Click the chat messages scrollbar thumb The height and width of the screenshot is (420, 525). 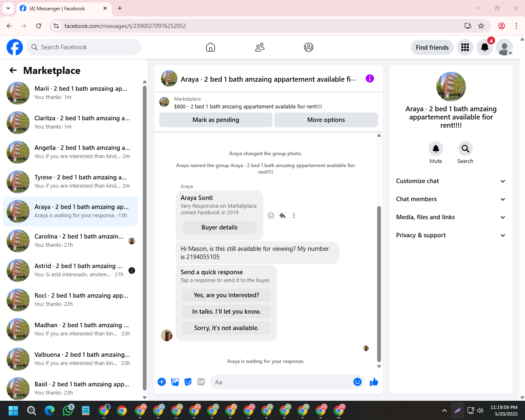(379, 284)
